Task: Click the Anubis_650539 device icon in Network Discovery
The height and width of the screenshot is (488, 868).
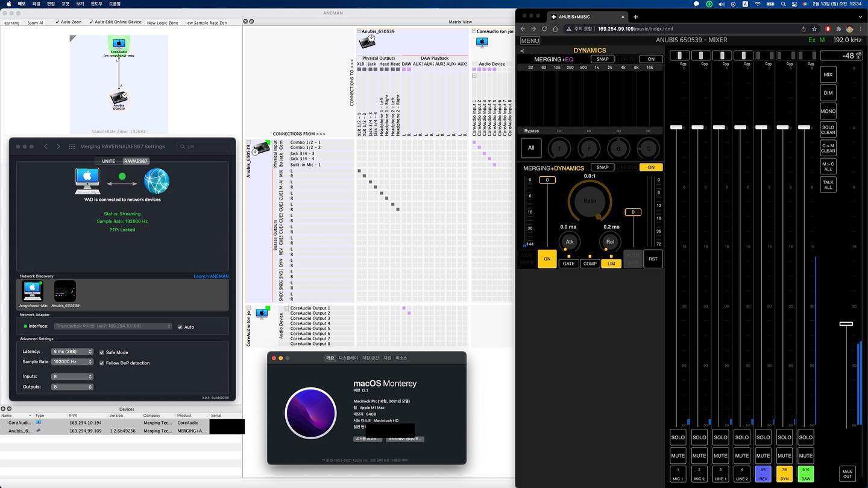Action: coord(65,291)
